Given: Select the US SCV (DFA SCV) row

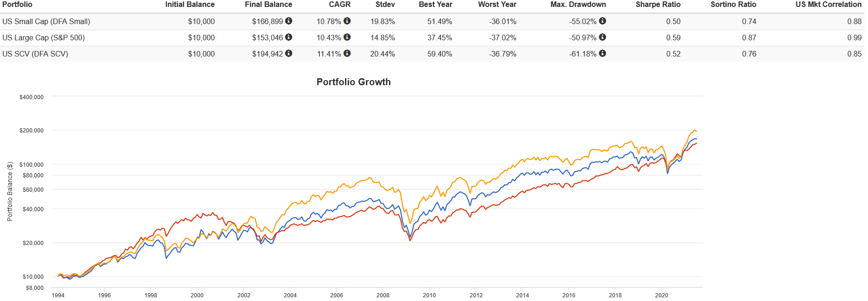Looking at the screenshot, I should tap(35, 54).
